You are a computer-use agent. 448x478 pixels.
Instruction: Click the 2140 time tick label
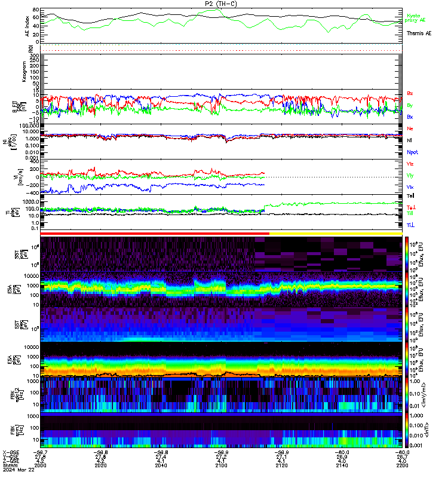point(342,465)
